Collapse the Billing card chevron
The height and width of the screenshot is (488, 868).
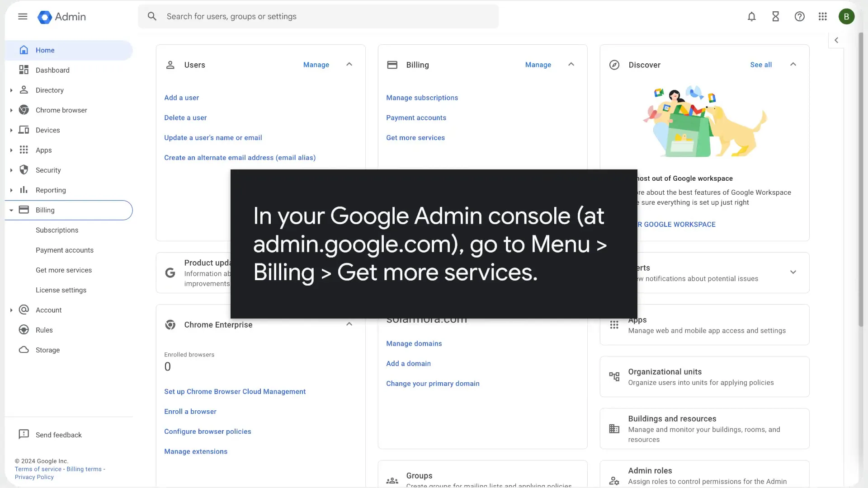571,65
